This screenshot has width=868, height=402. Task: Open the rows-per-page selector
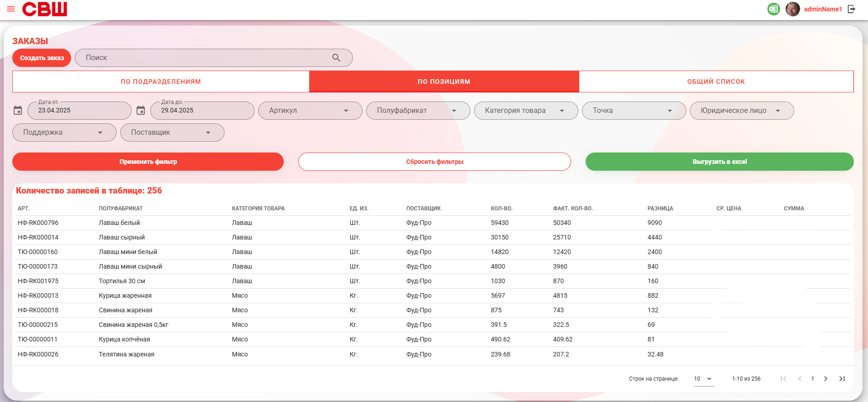(704, 379)
